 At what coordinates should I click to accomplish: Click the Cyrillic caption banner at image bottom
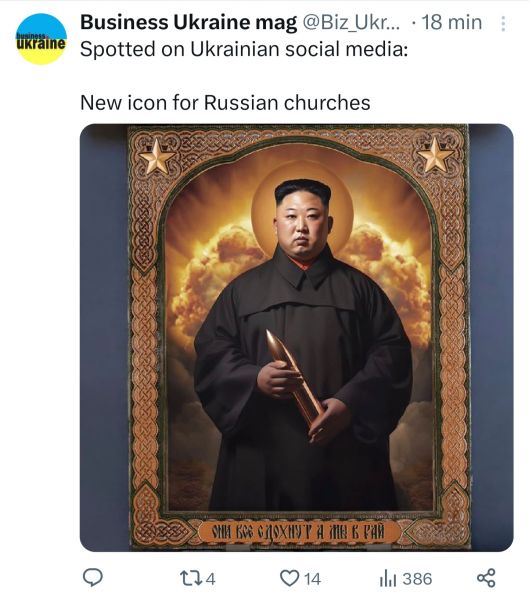tap(299, 532)
